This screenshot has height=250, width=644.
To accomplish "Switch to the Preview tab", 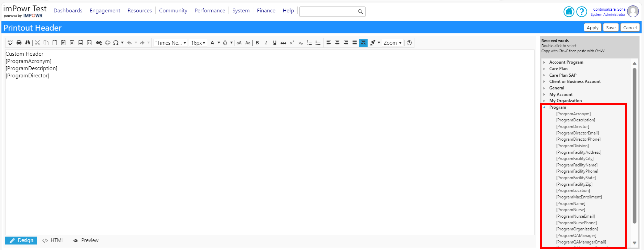I will tap(86, 240).
